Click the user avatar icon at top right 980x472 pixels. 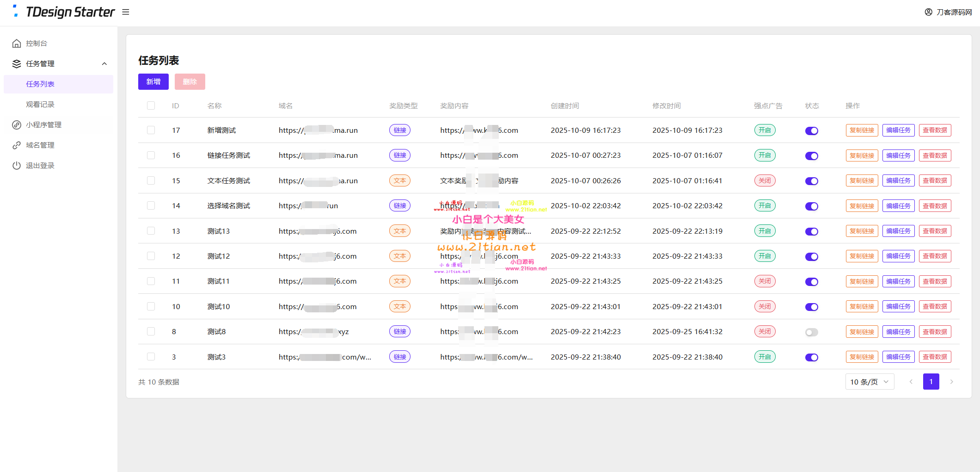coord(928,12)
